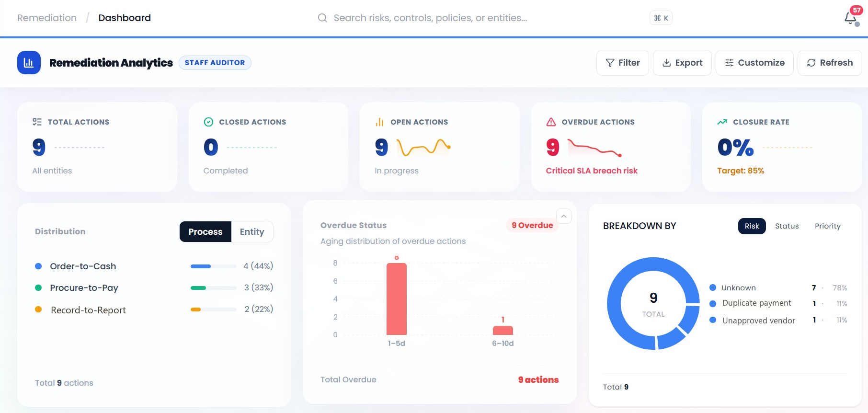Click the 6–10d overdue bar
Image resolution: width=868 pixels, height=413 pixels.
click(x=503, y=330)
